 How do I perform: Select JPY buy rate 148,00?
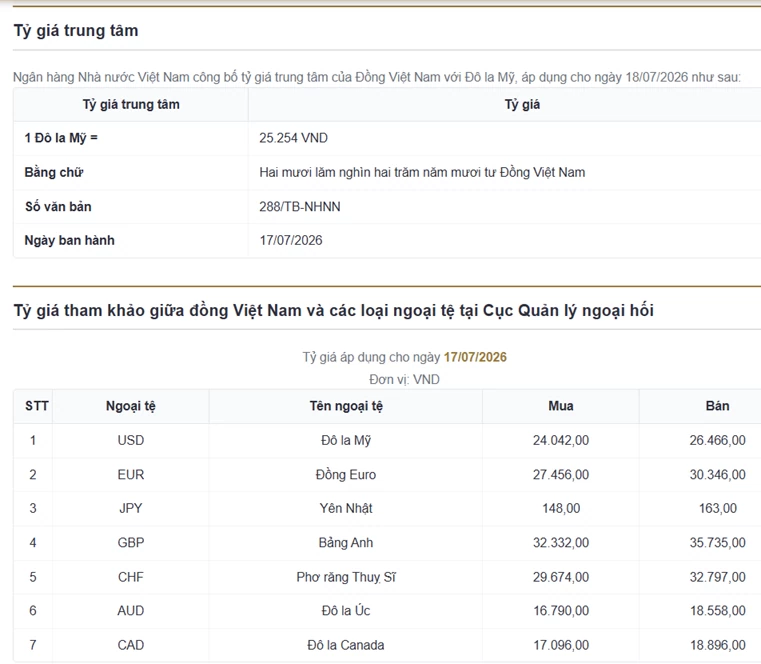[561, 508]
